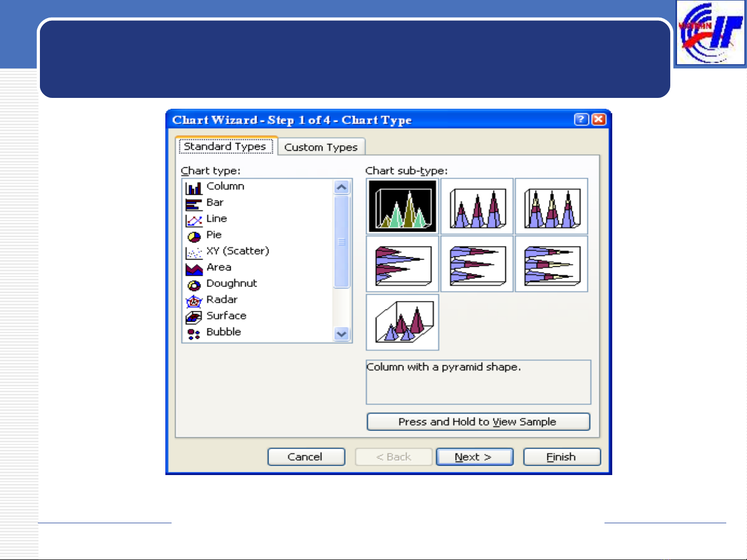Image resolution: width=747 pixels, height=560 pixels.
Task: Choose the Surface chart icon
Action: click(x=194, y=317)
